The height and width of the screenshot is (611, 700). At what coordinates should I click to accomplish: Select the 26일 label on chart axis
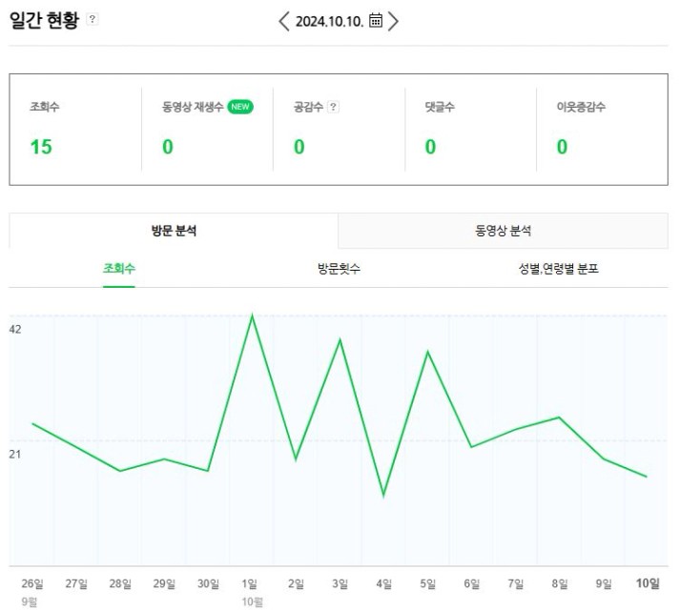click(x=32, y=583)
